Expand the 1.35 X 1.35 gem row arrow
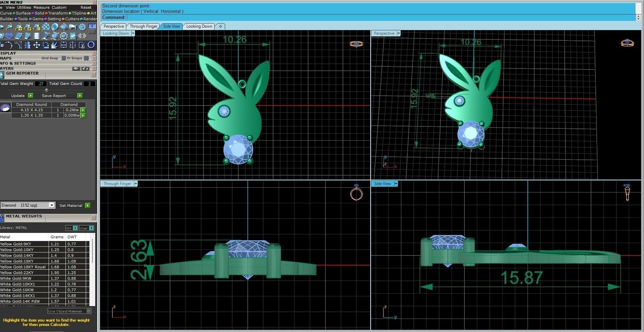 click(83, 116)
